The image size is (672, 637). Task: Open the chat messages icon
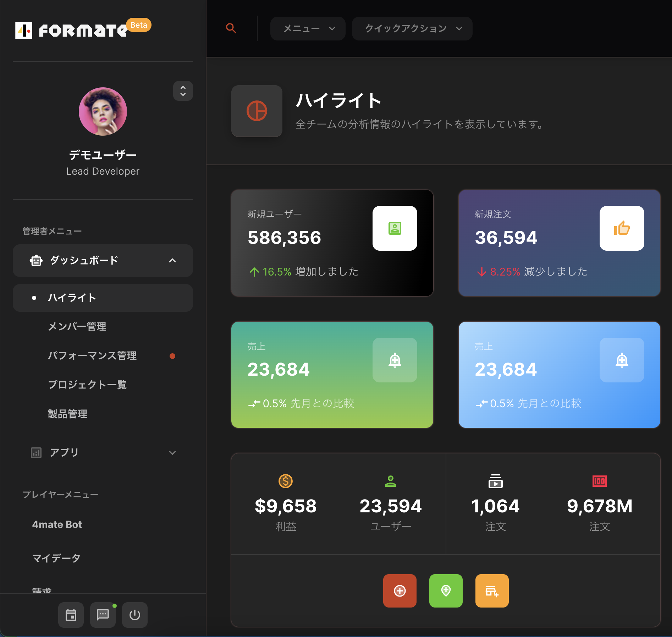click(x=103, y=615)
